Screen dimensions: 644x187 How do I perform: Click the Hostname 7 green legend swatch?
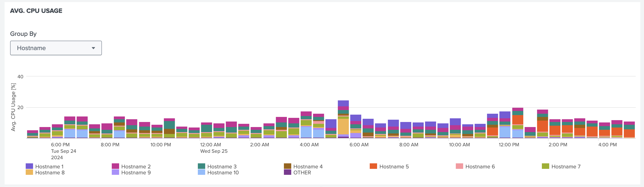[x=545, y=166]
